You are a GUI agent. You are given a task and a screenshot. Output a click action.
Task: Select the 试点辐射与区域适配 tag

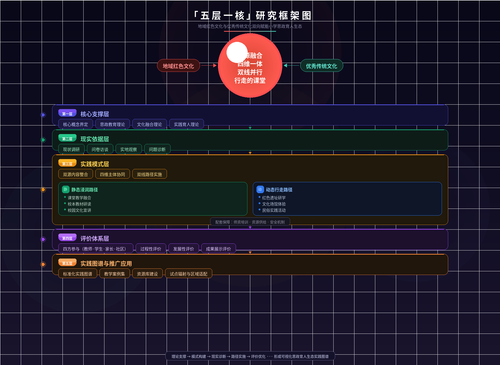pyautogui.click(x=189, y=274)
